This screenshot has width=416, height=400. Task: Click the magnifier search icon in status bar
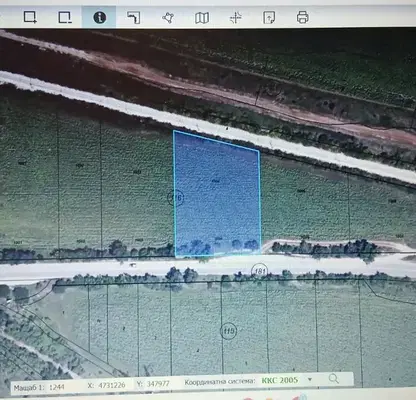point(334,379)
